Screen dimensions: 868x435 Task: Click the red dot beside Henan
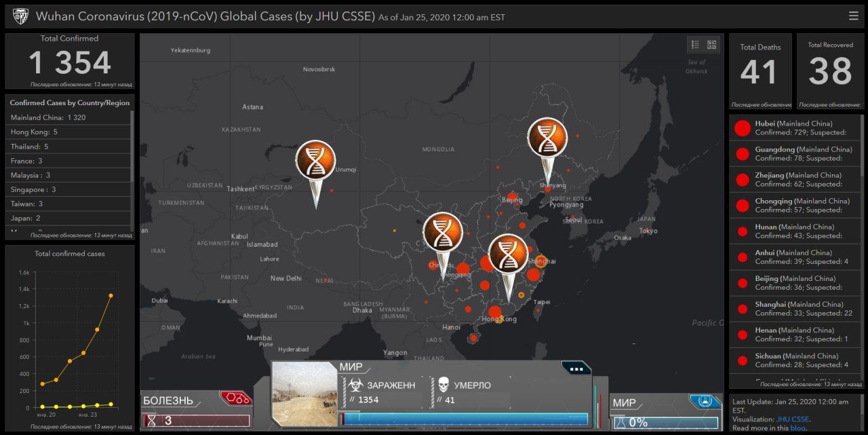(743, 335)
